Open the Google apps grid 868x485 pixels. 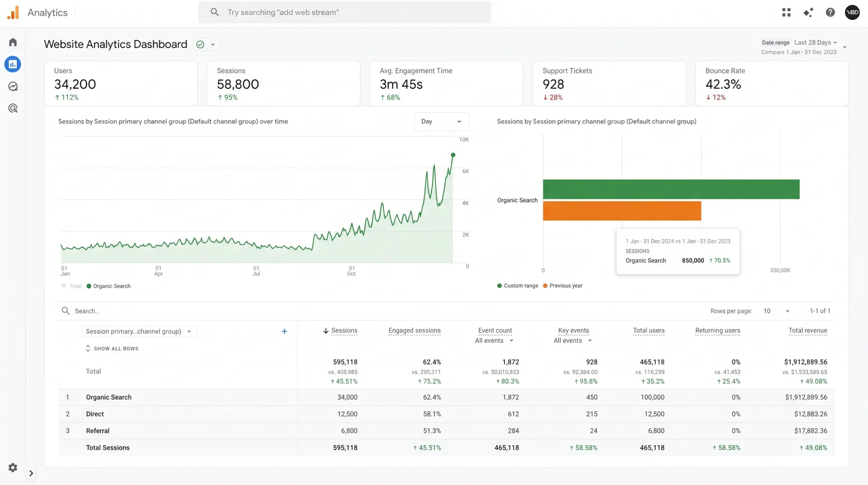click(787, 12)
